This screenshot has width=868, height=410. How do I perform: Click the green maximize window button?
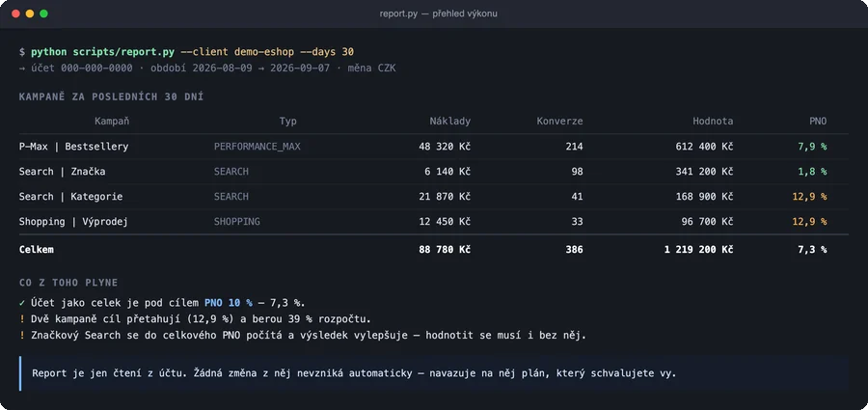click(43, 14)
